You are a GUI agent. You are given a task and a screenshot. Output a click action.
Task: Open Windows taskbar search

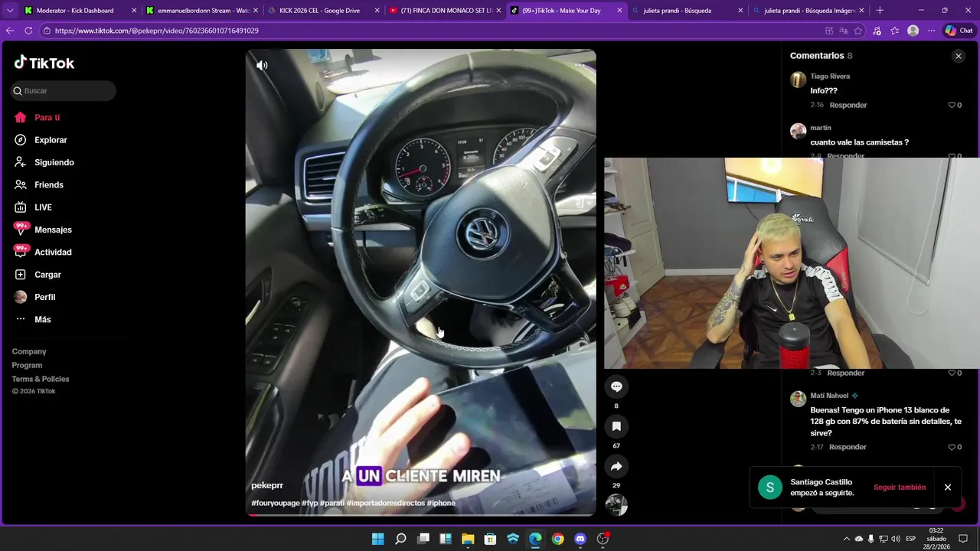[x=400, y=539]
